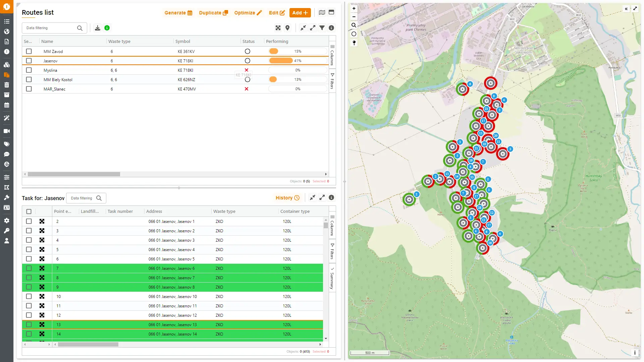Click the map pin icon in Routes toolbar
This screenshot has width=644, height=362.
(x=287, y=28)
